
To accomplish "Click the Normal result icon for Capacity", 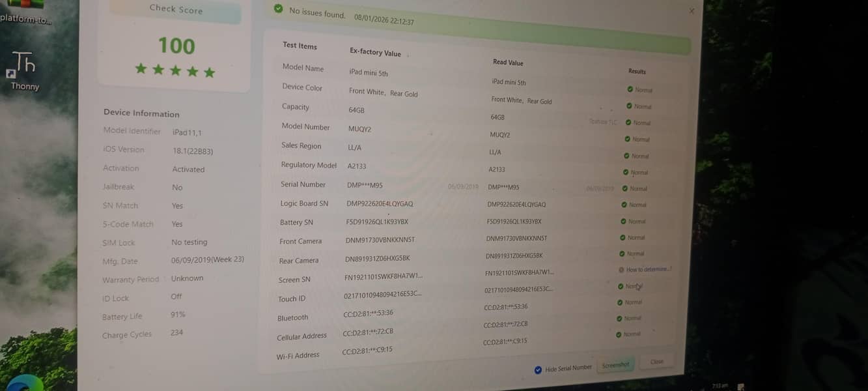I will (628, 122).
